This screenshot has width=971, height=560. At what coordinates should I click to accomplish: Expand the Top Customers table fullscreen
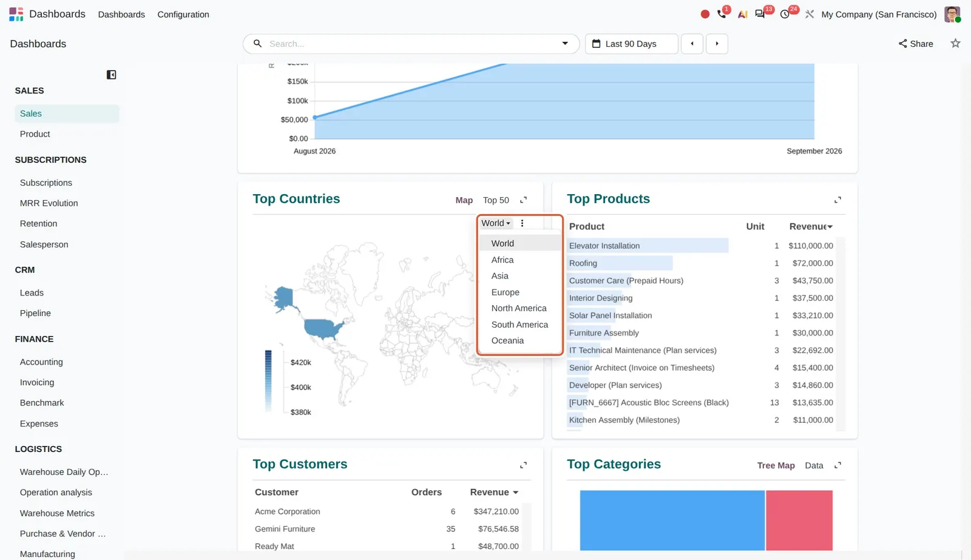(524, 465)
